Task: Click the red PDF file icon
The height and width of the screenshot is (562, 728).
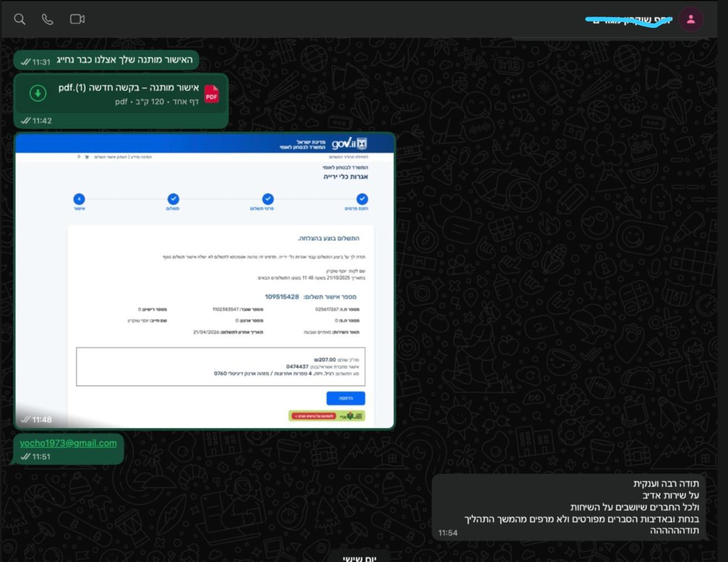Action: (x=211, y=94)
